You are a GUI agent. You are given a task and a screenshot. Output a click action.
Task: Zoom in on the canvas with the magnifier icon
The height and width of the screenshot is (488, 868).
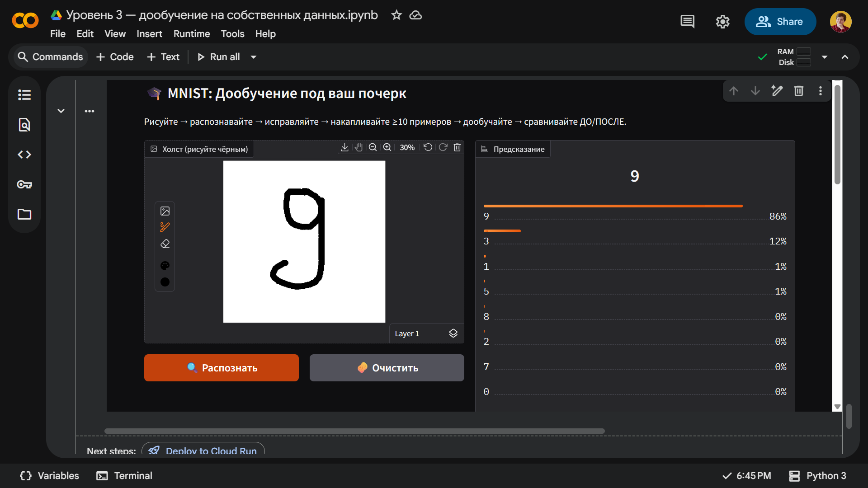click(x=387, y=147)
